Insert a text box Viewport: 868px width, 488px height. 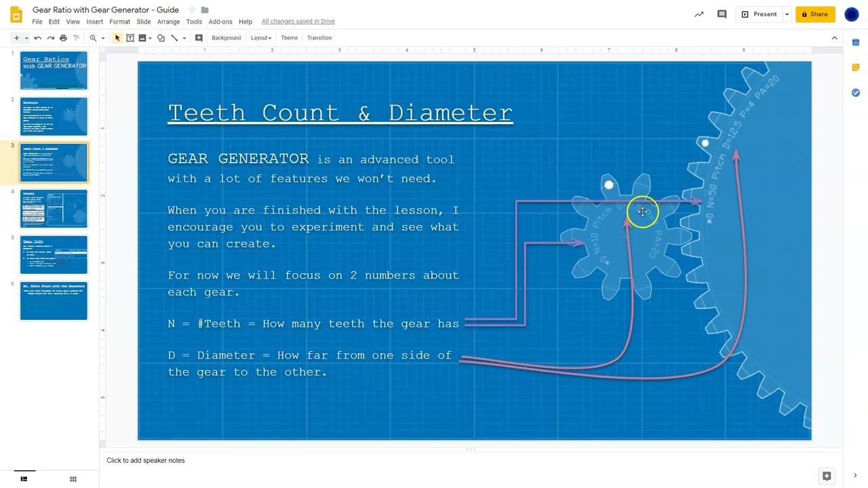coord(130,38)
